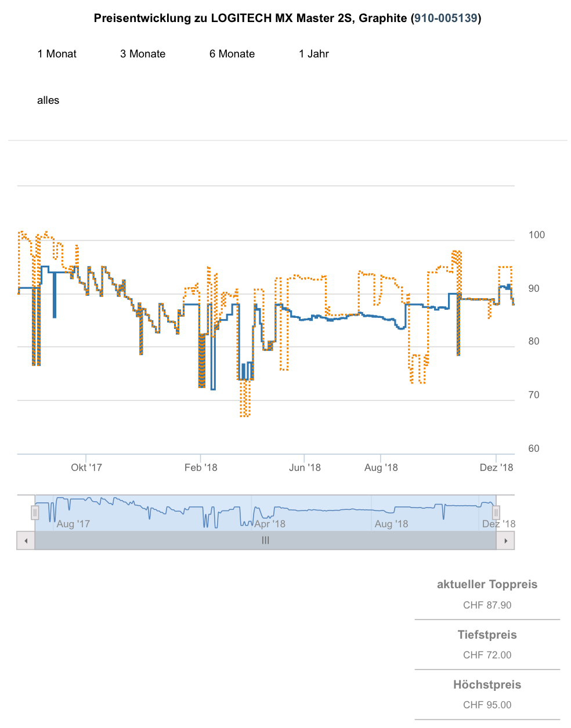Open the 910-005139 product link
This screenshot has height=728, width=571.
(x=446, y=18)
